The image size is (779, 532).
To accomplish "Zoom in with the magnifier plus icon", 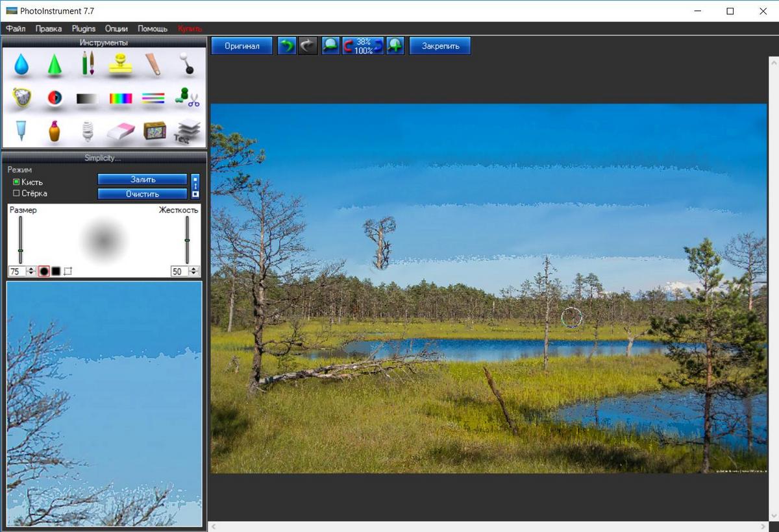I will (x=395, y=46).
